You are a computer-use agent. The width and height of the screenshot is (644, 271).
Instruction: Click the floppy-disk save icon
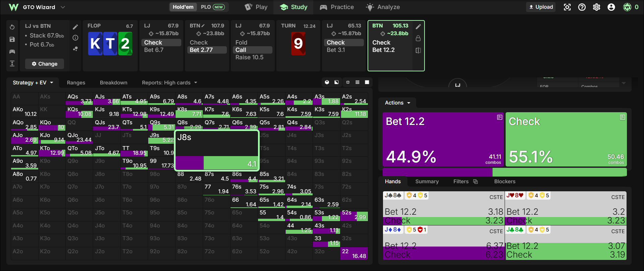[12, 40]
